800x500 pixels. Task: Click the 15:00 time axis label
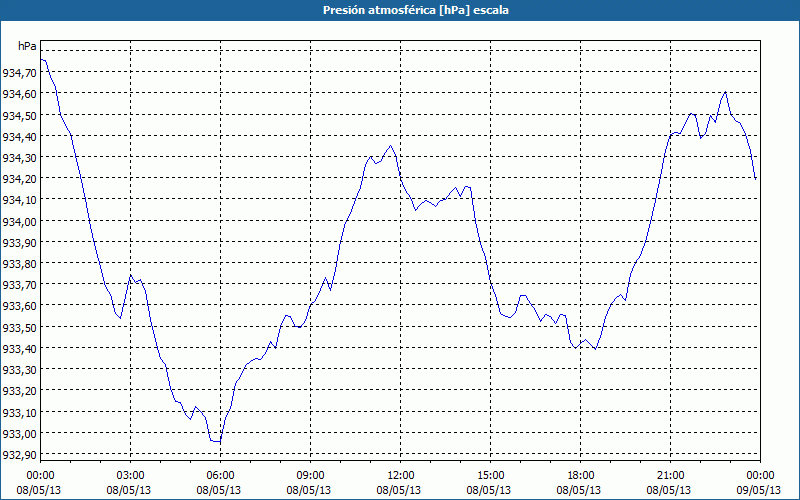[490, 476]
